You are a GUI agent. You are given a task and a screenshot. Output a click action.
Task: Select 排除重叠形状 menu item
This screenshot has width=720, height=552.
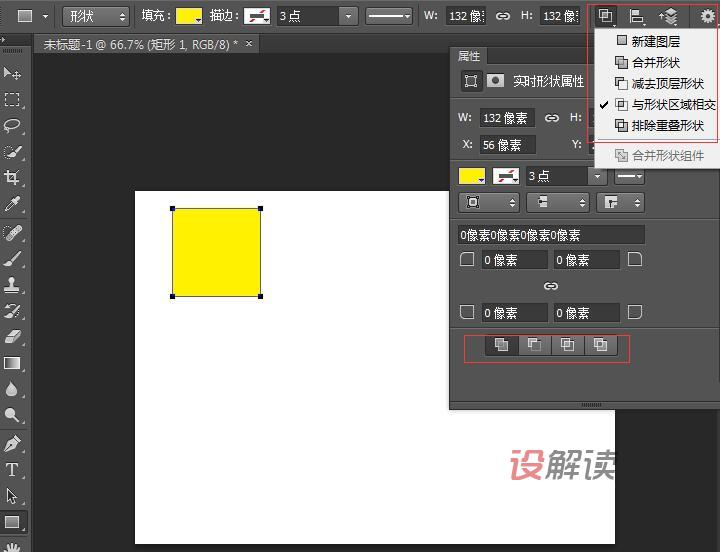coord(667,126)
